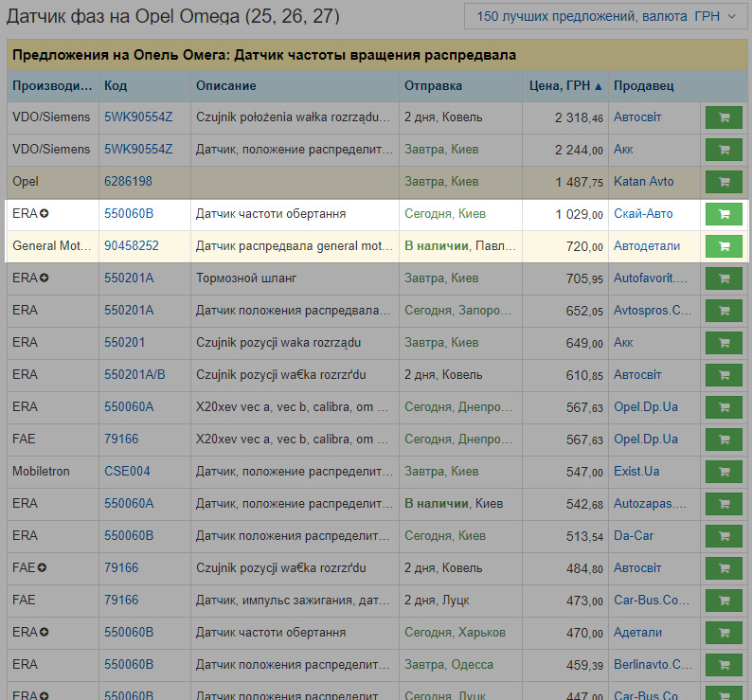Add ERA 550060B Berlinavto item to cart
Viewport: 752px width, 700px height.
coord(724,664)
